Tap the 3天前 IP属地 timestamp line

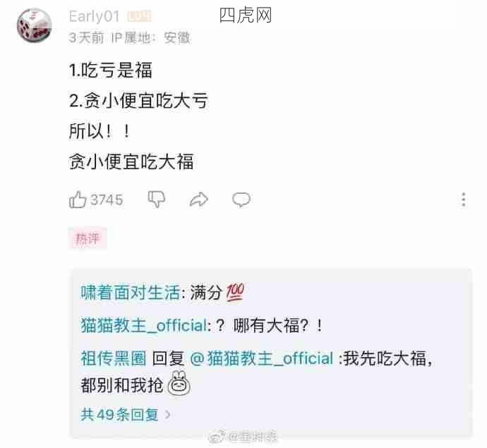[x=130, y=37]
